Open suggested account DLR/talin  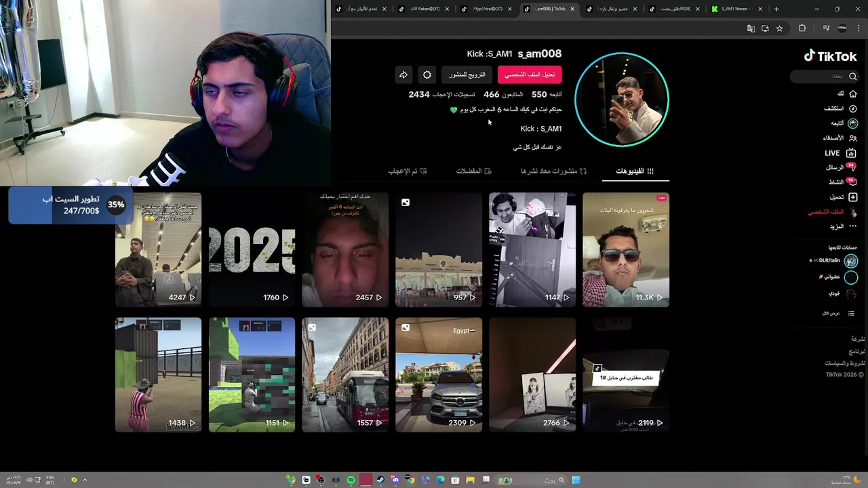(833, 260)
